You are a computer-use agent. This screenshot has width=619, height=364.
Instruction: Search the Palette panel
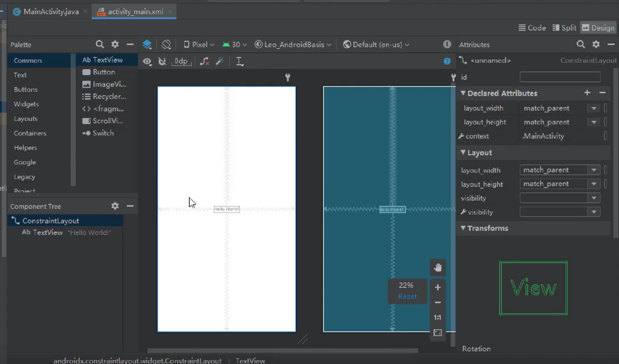pyautogui.click(x=100, y=44)
